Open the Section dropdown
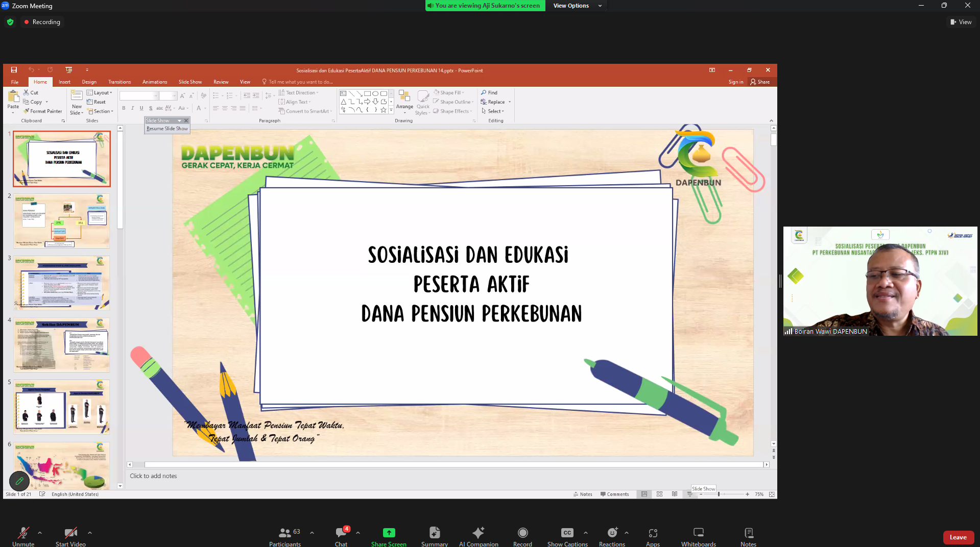 (x=100, y=111)
